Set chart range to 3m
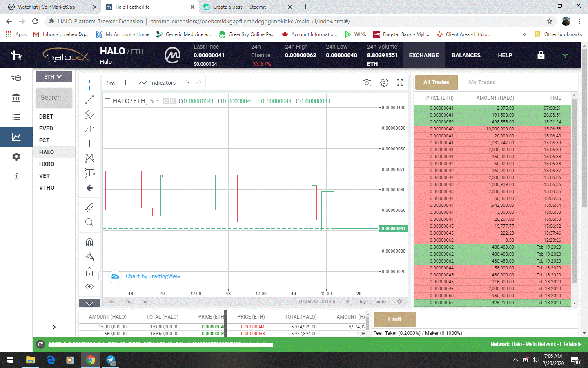 (111, 301)
